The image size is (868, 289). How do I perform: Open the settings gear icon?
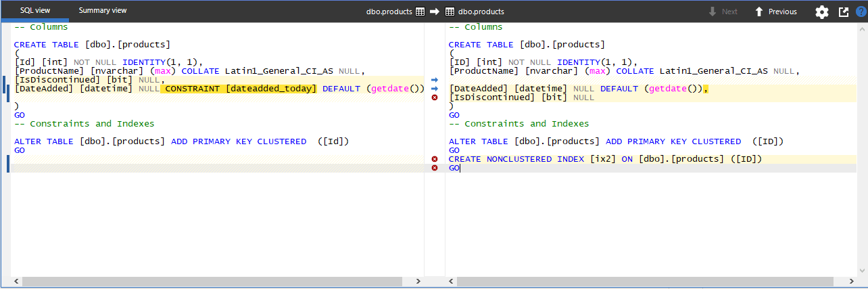821,12
